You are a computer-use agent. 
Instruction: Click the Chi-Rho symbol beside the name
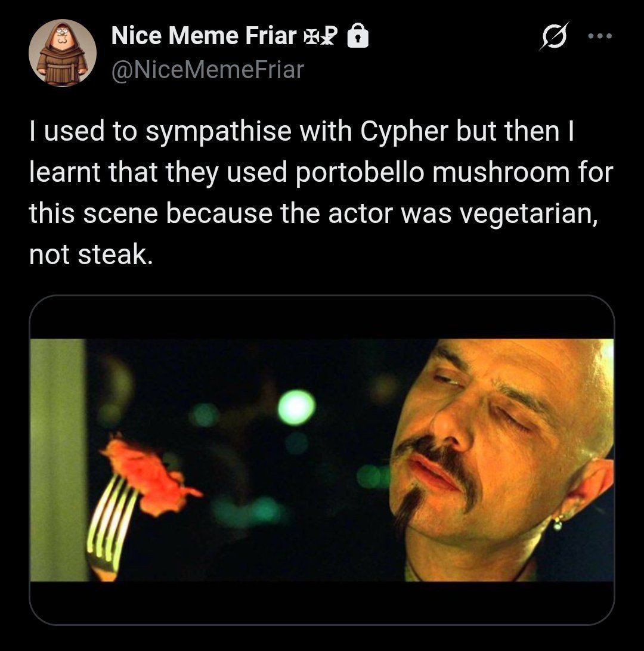(329, 36)
